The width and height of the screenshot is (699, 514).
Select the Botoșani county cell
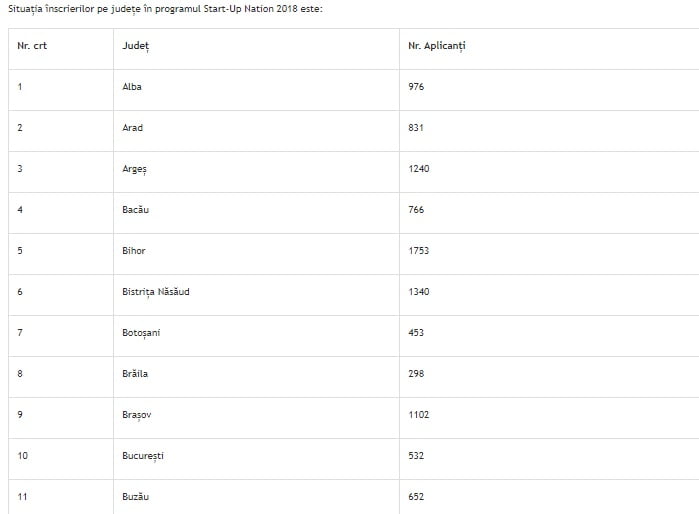[x=141, y=333]
